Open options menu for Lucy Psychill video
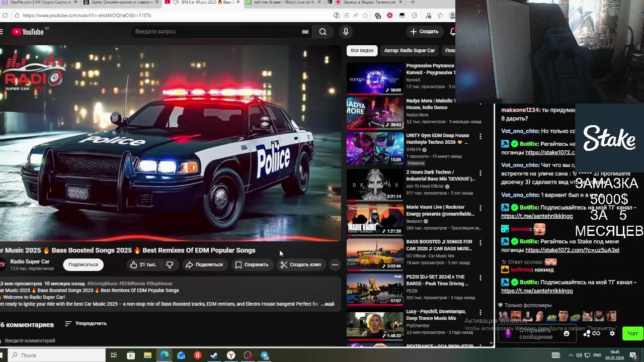644x362 pixels. point(480,312)
